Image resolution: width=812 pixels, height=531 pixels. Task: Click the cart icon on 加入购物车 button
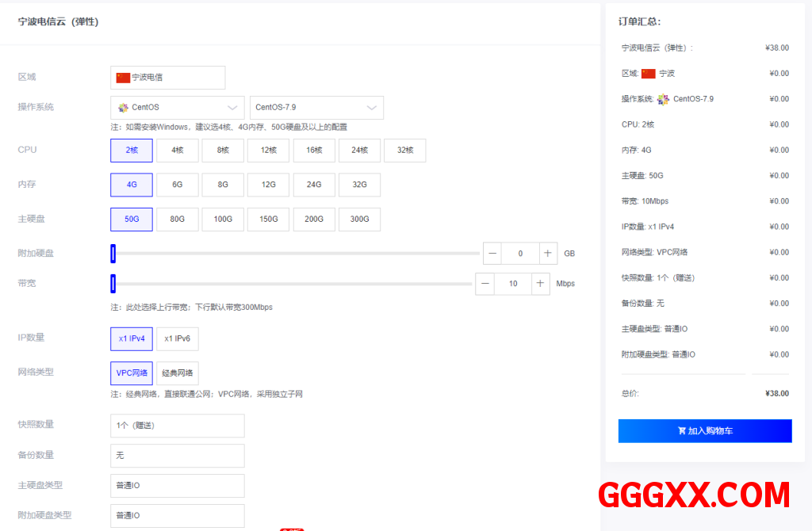681,431
